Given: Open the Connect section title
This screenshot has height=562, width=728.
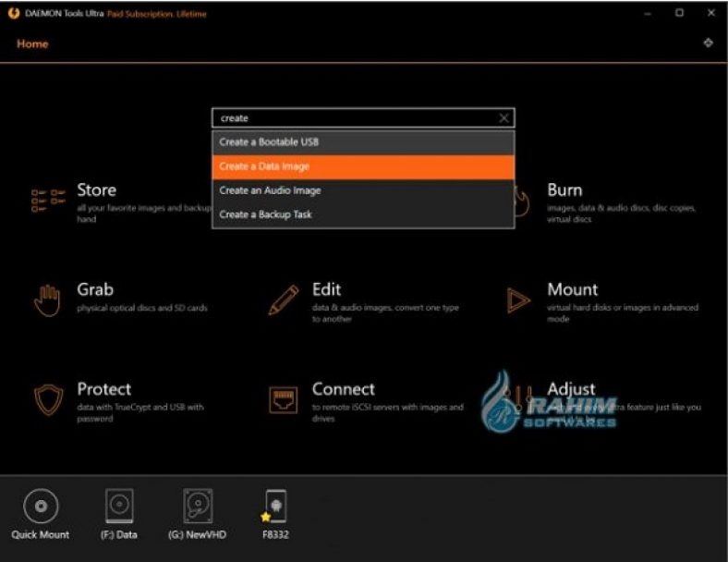Looking at the screenshot, I should 343,389.
